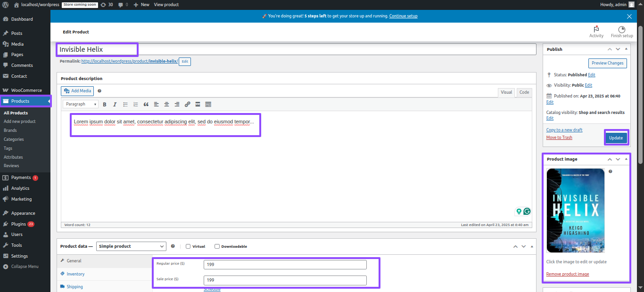The image size is (644, 292).
Task: Enable the Virtual product checkbox
Action: (x=188, y=246)
